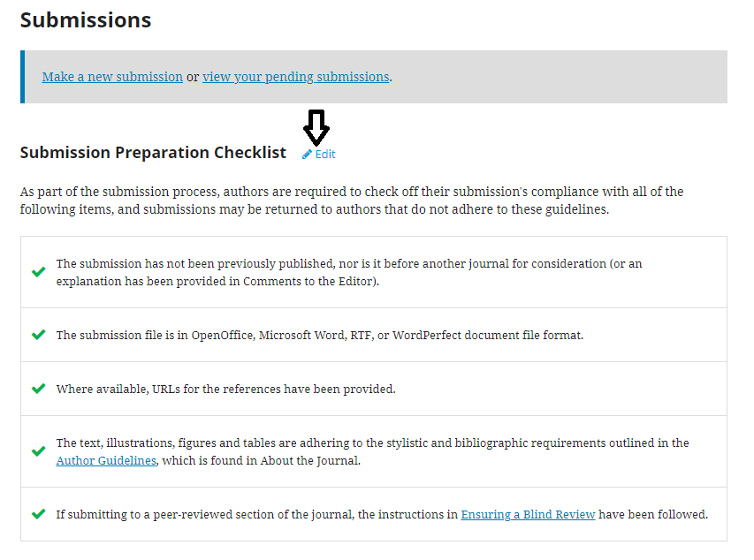Image resolution: width=754 pixels, height=560 pixels.
Task: Click the checkmark beside the file format item
Action: (x=39, y=335)
